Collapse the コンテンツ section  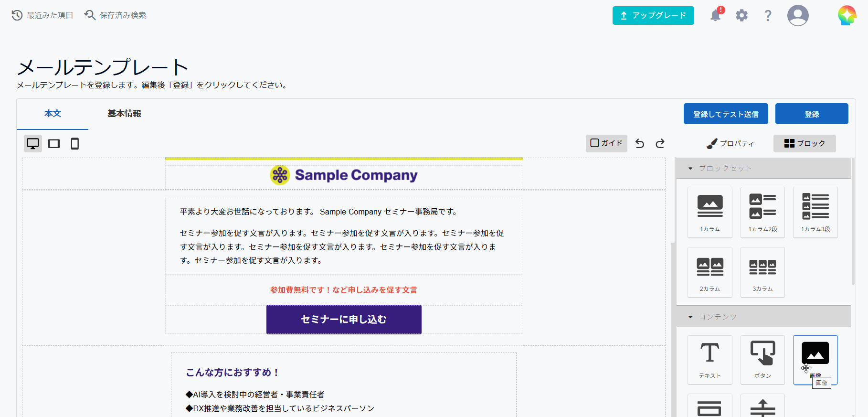pyautogui.click(x=763, y=317)
